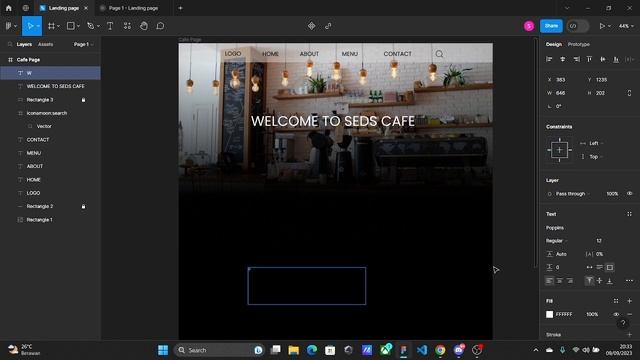Align left in the Design panel
Image resolution: width=640 pixels, height=360 pixels.
[x=549, y=60]
